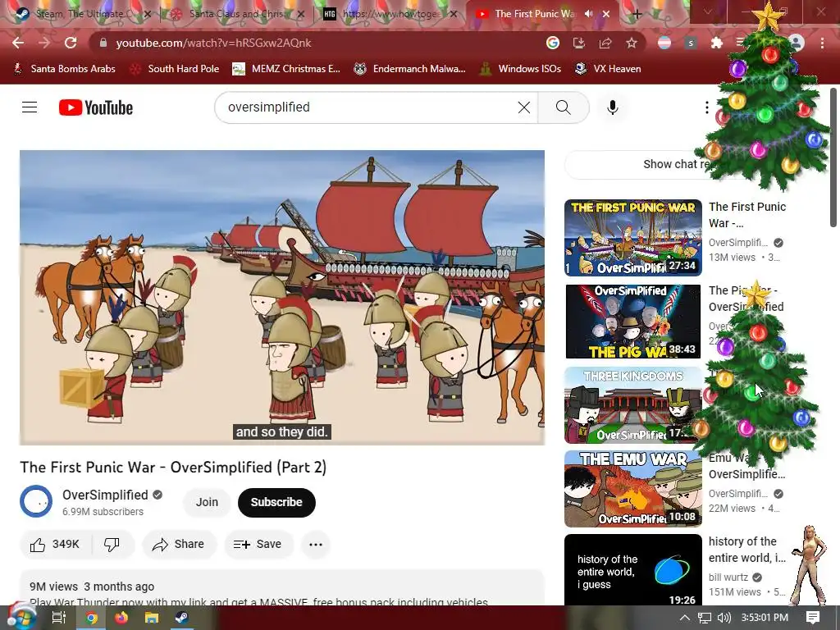
Task: Click the striped flag extension icon
Action: [x=664, y=43]
